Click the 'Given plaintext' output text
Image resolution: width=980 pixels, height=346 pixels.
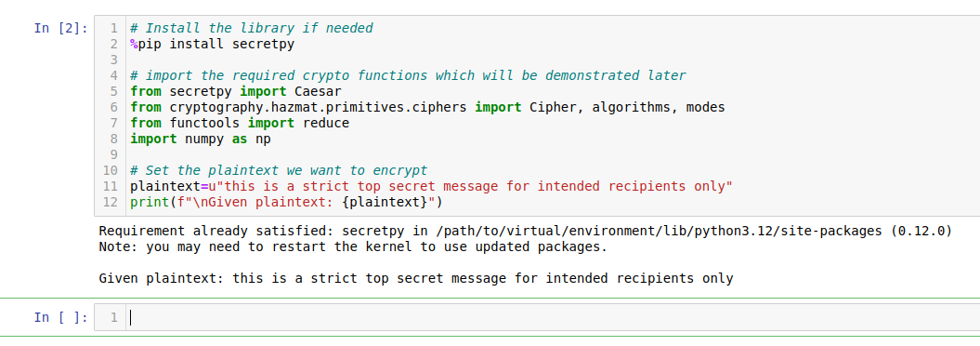click(415, 278)
